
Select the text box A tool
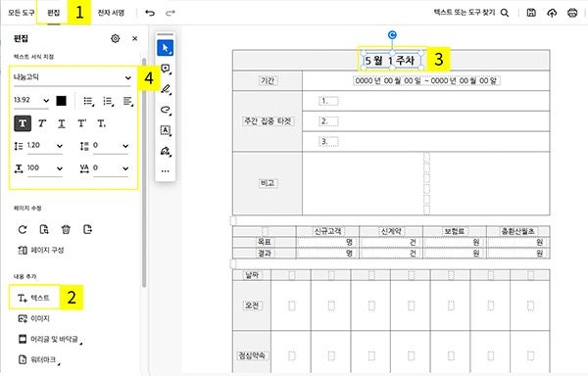pyautogui.click(x=166, y=130)
